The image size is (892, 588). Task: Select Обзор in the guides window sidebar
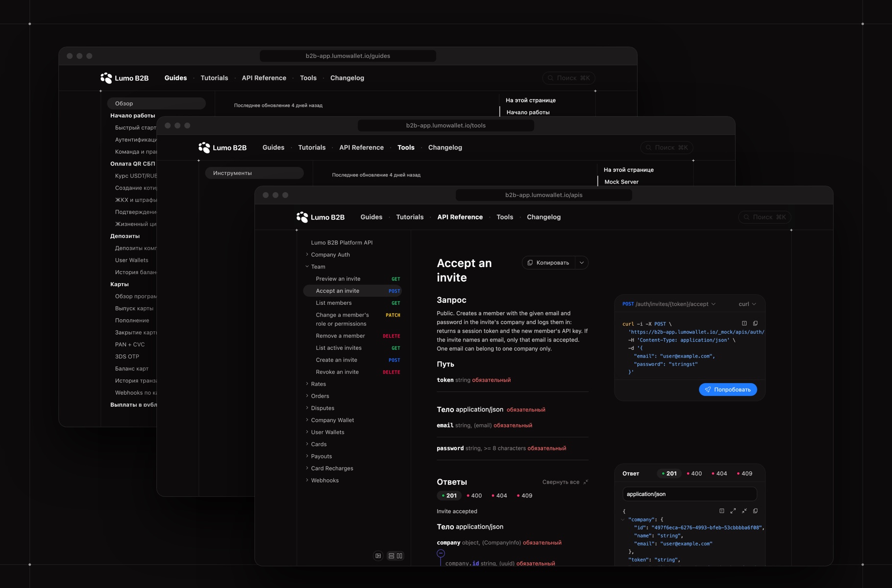pos(156,103)
